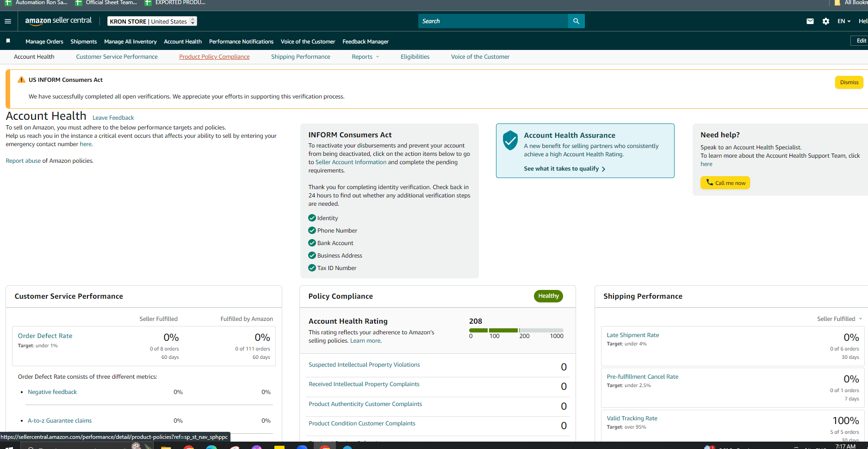868x449 pixels.
Task: Click the Tax ID Number checkmark icon
Action: (x=312, y=268)
